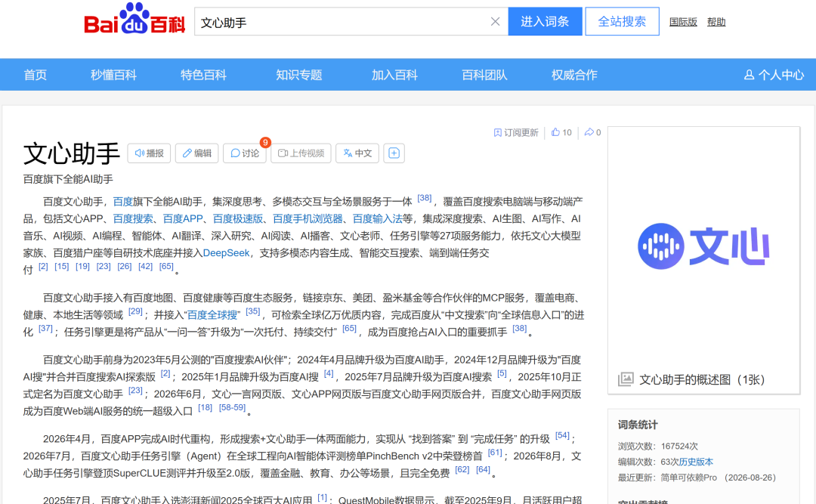Viewport: 816px width, 504px height.
Task: Open the 历史版本 link
Action: [696, 462]
